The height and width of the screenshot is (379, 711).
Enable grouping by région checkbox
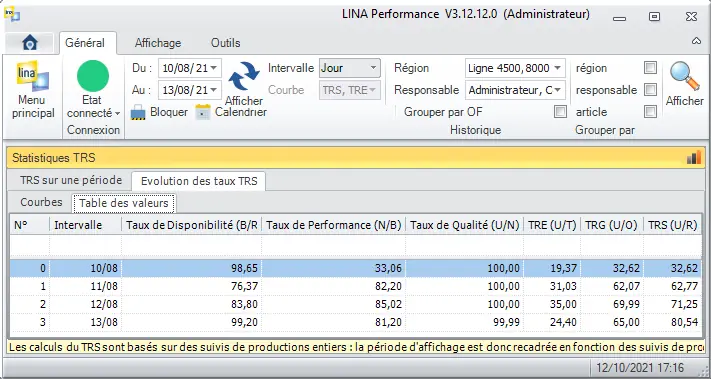[x=650, y=68]
